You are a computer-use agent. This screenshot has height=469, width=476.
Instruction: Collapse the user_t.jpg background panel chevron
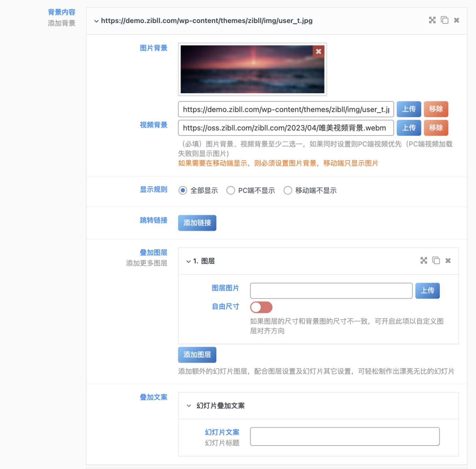point(96,21)
